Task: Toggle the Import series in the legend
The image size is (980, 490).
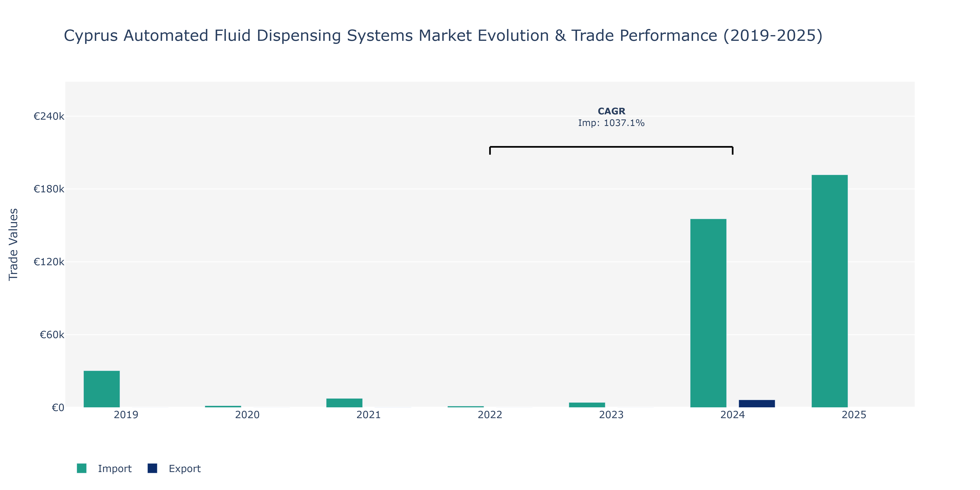Action: (x=104, y=468)
